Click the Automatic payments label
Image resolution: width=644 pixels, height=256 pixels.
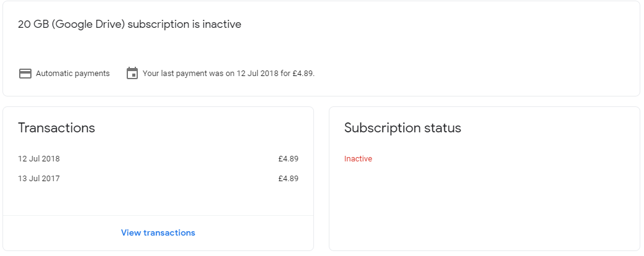click(x=73, y=74)
